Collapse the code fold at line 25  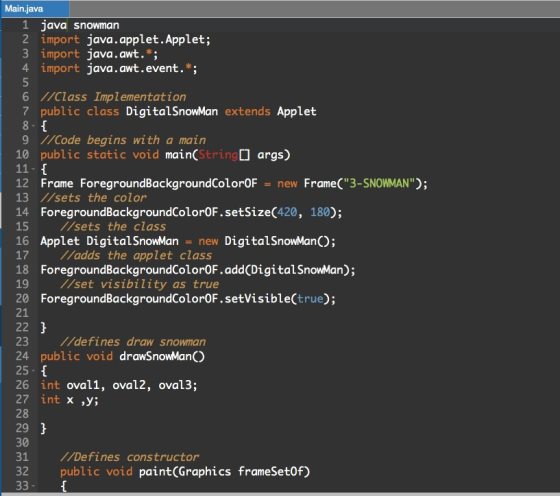33,371
